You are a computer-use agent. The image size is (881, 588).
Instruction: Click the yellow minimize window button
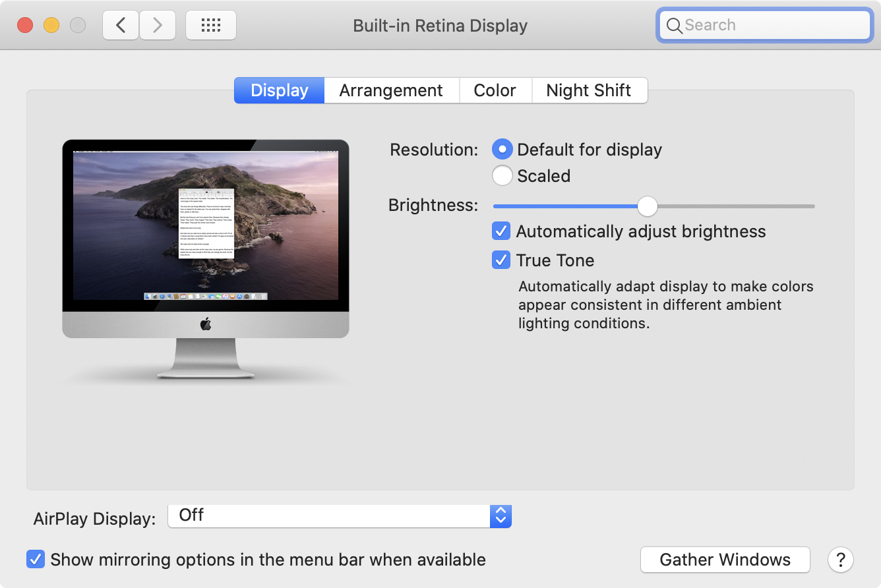51,26
